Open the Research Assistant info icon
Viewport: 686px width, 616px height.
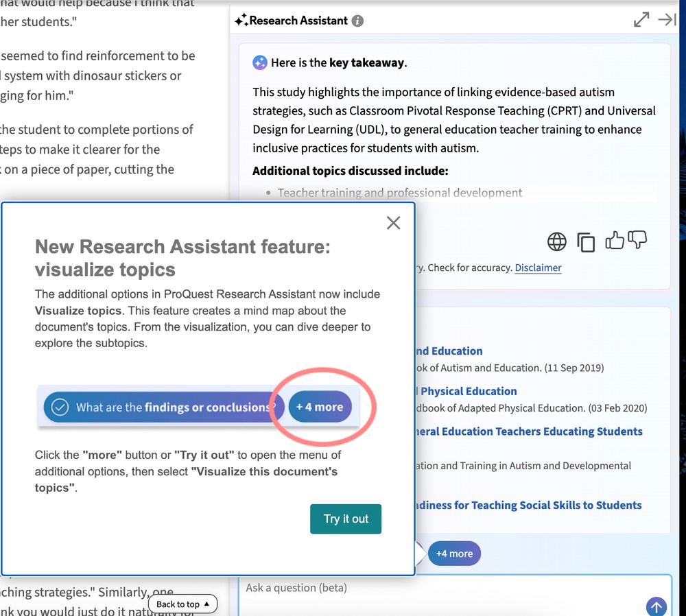[x=357, y=21]
